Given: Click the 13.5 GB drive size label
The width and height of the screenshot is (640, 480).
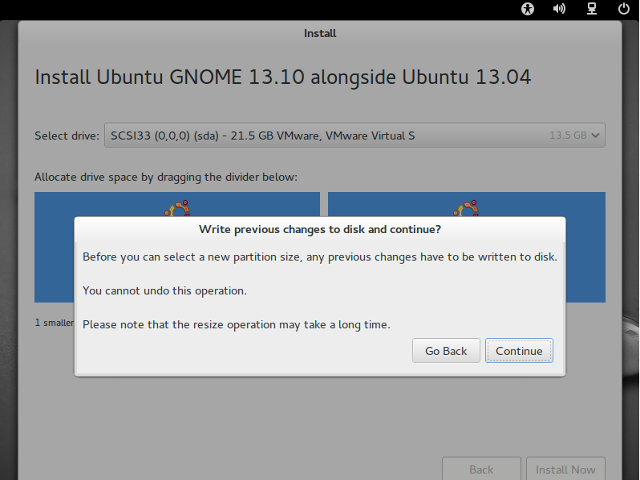Looking at the screenshot, I should tap(567, 135).
